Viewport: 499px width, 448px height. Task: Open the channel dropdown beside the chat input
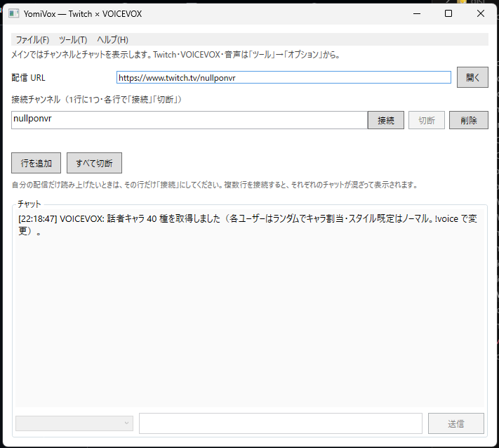74,423
